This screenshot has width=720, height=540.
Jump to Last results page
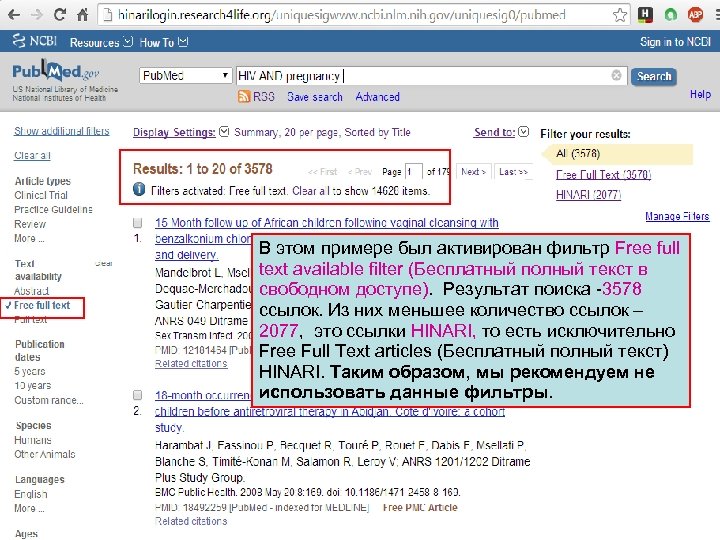(x=513, y=172)
